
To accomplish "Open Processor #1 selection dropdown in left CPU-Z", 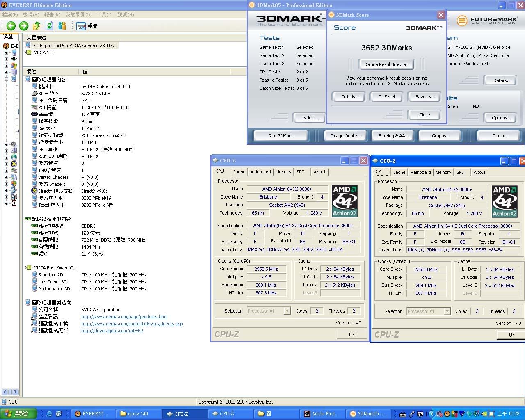I will point(287,311).
